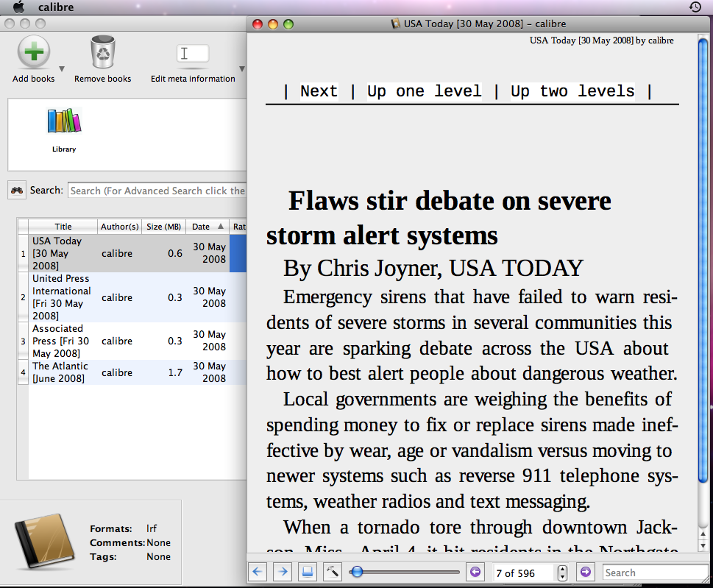Click the green plus Add books icon

[x=34, y=52]
